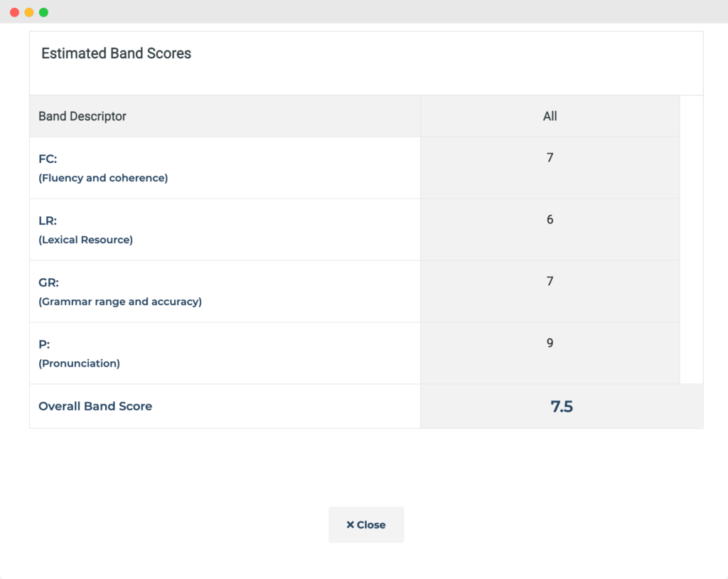Select the GR: row label
Screen dimensions: 728x579
48,283
